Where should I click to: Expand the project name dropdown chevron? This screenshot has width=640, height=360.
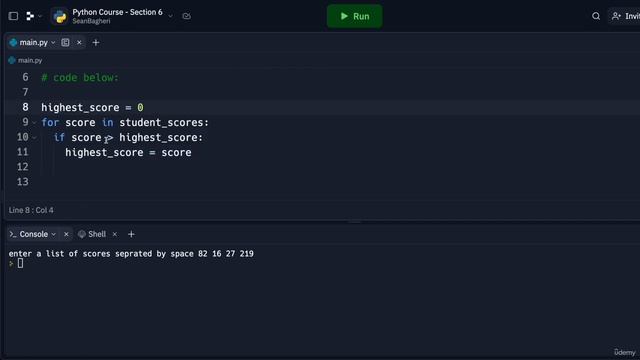(x=171, y=16)
